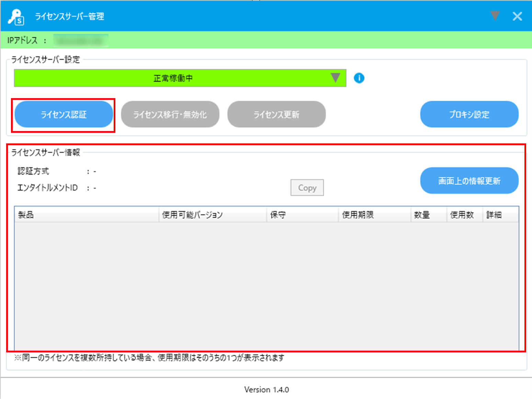This screenshot has width=532, height=399.
Task: Click the 使用数 column header
Action: click(464, 215)
